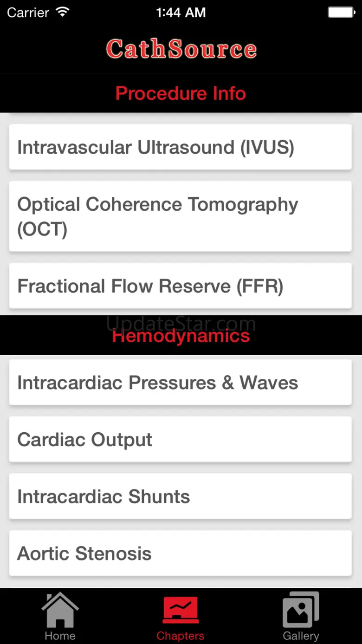Tap the Hemodynamics section header
The height and width of the screenshot is (644, 362).
(x=181, y=336)
